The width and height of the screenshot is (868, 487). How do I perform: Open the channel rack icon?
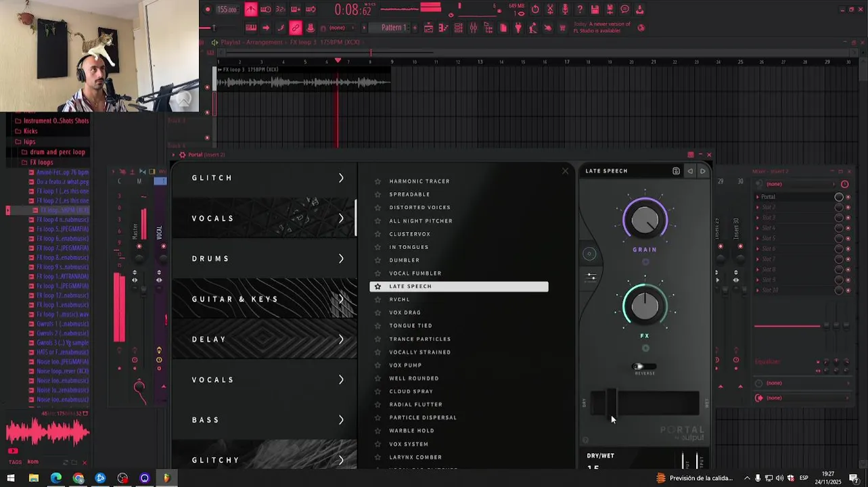[459, 28]
